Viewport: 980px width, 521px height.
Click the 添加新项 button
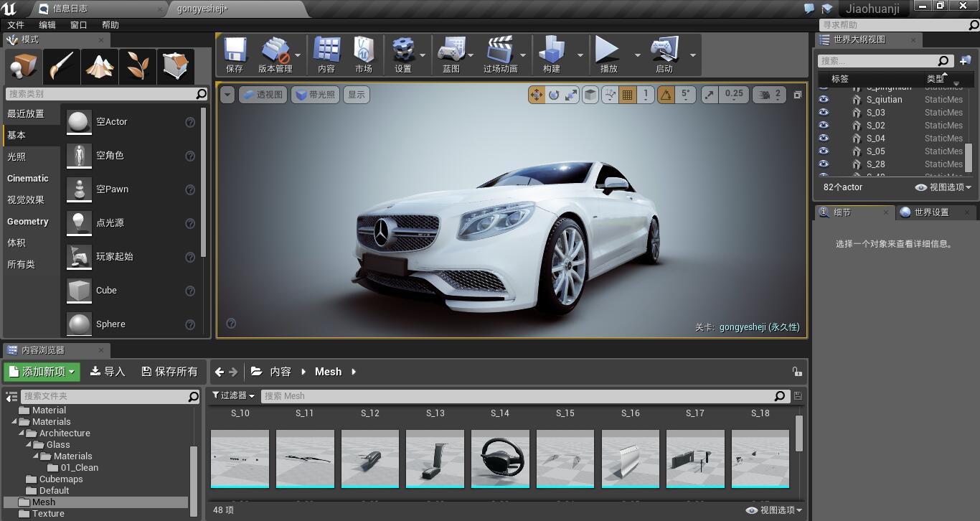pos(42,372)
